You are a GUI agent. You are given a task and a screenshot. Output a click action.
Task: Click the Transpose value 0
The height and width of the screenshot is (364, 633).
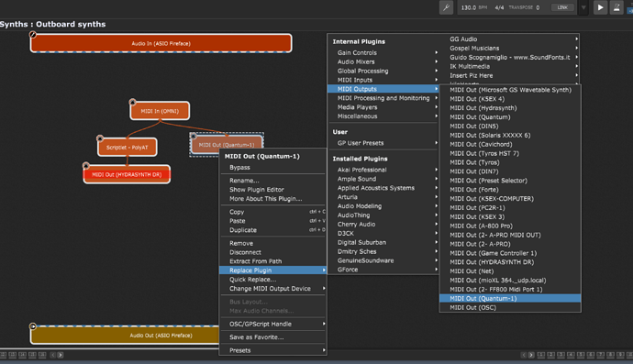(538, 7)
